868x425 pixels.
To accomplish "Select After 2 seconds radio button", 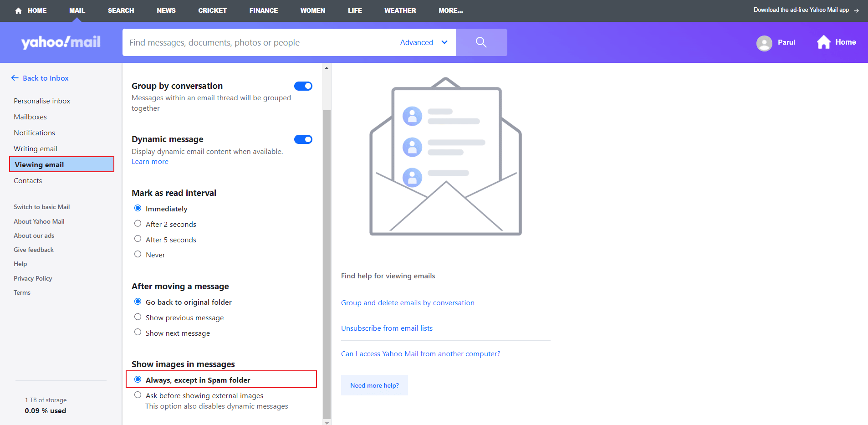I will (138, 224).
